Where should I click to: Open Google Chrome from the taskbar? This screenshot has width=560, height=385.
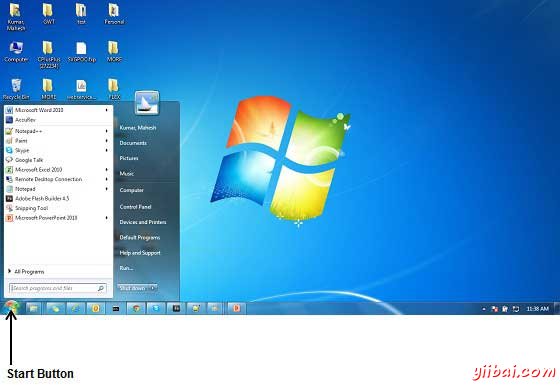[x=136, y=308]
